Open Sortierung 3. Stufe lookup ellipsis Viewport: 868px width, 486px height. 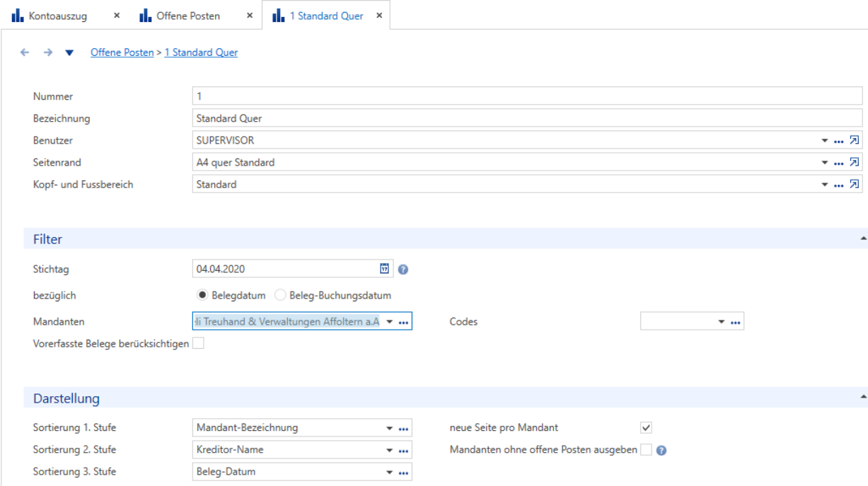[403, 473]
